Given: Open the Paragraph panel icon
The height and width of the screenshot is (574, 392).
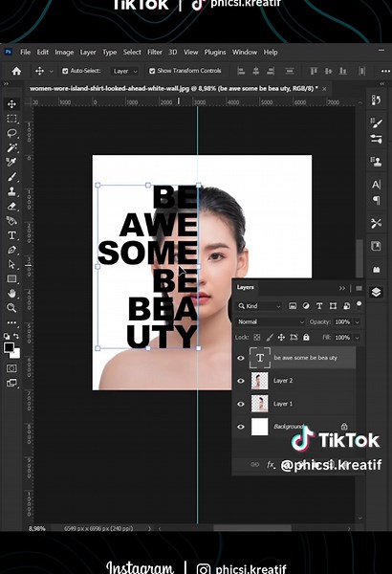Looking at the screenshot, I should pos(376,200).
